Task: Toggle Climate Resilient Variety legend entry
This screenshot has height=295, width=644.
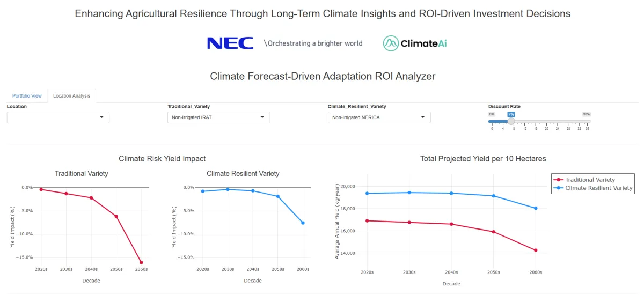Action: click(x=593, y=188)
